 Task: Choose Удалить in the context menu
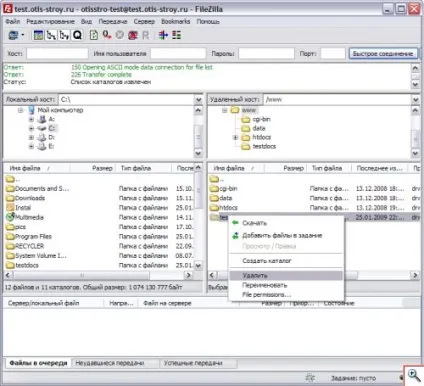click(x=286, y=275)
